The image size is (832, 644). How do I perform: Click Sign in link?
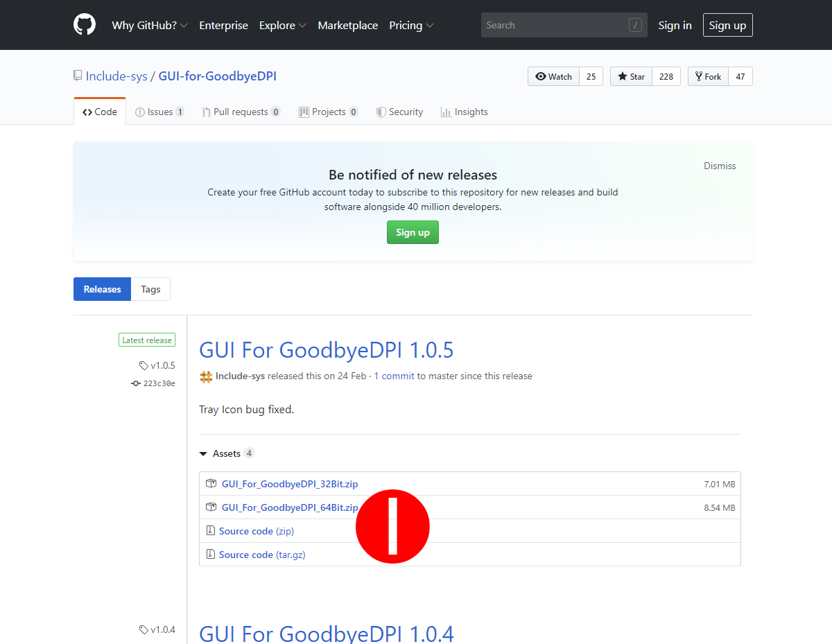tap(675, 25)
